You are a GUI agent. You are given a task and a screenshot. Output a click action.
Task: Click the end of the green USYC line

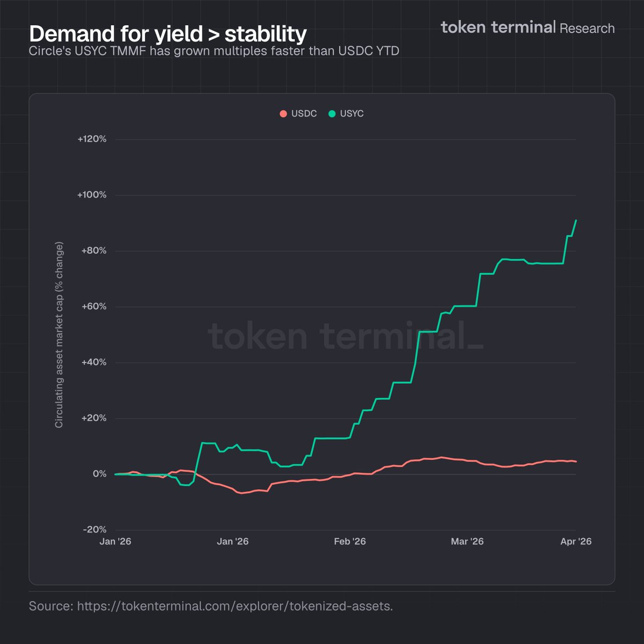point(576,220)
